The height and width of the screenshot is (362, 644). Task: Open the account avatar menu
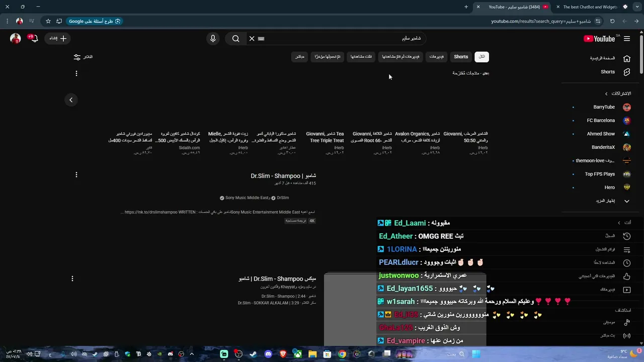coord(16,38)
